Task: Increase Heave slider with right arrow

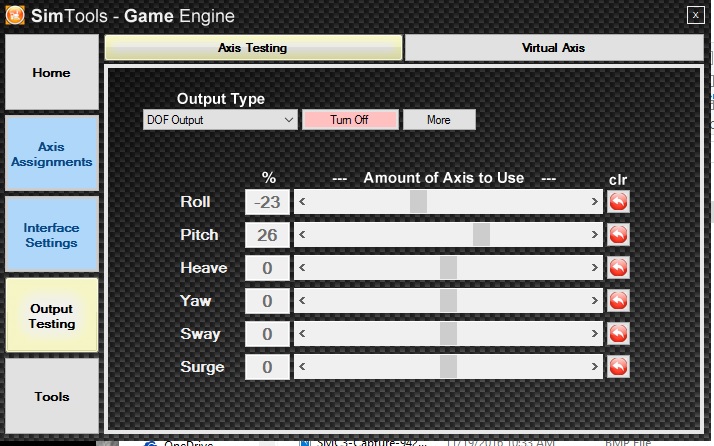Action: [594, 267]
